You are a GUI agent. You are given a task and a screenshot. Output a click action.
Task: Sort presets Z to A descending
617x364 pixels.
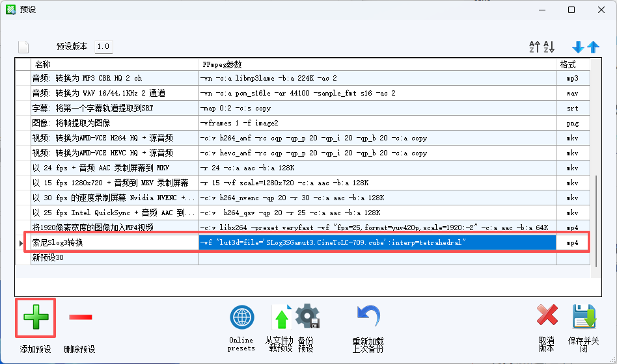(x=549, y=47)
